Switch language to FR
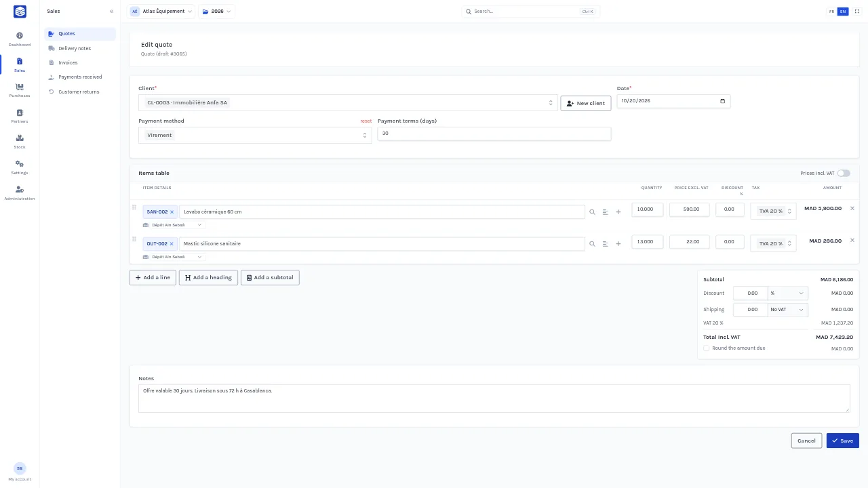The image size is (868, 488). [832, 12]
